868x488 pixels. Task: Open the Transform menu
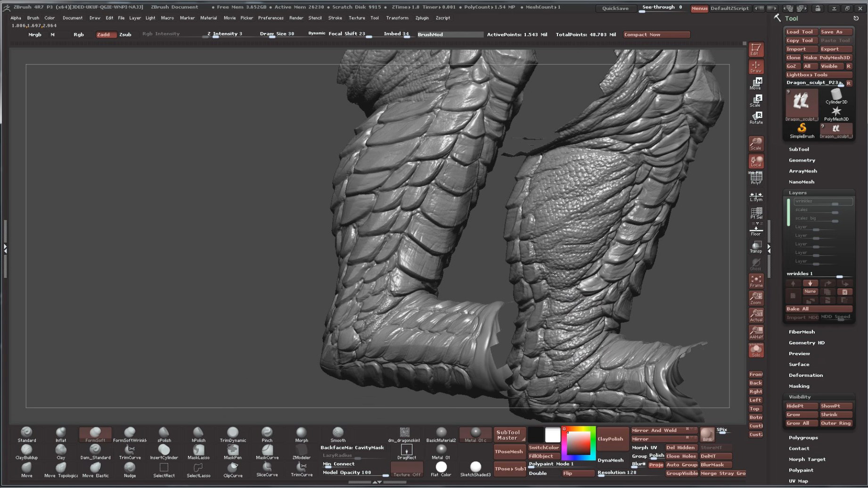click(x=397, y=18)
